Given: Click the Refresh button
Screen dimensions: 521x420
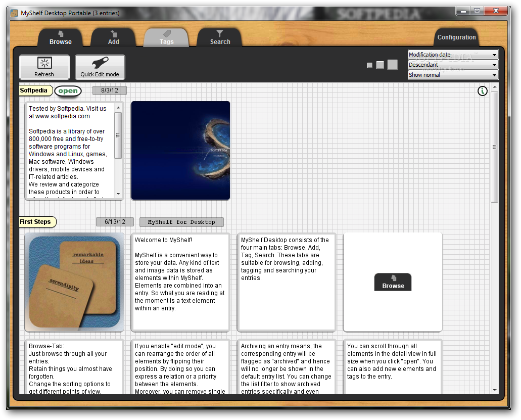Looking at the screenshot, I should pyautogui.click(x=44, y=67).
